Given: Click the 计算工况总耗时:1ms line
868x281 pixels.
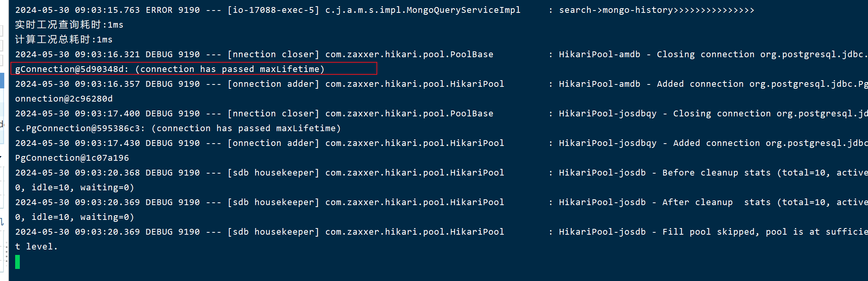Looking at the screenshot, I should (64, 40).
